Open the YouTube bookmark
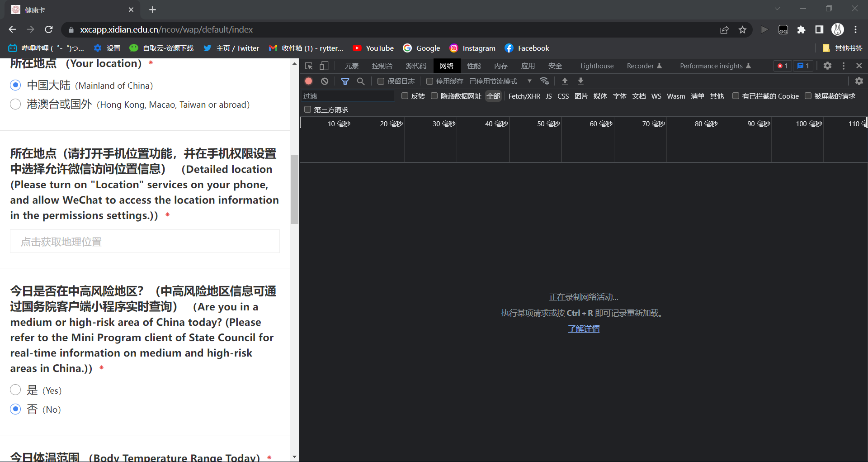 click(373, 48)
